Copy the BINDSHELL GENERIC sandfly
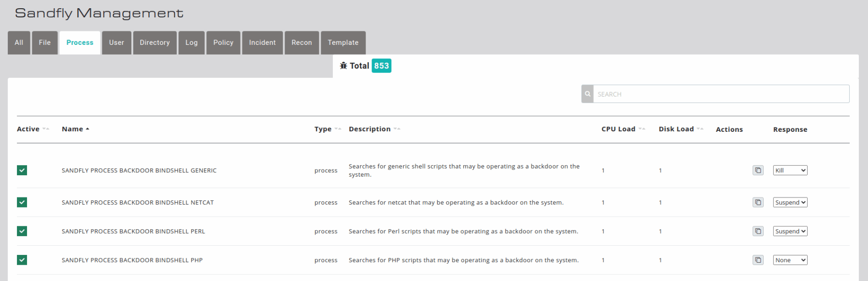 click(758, 170)
